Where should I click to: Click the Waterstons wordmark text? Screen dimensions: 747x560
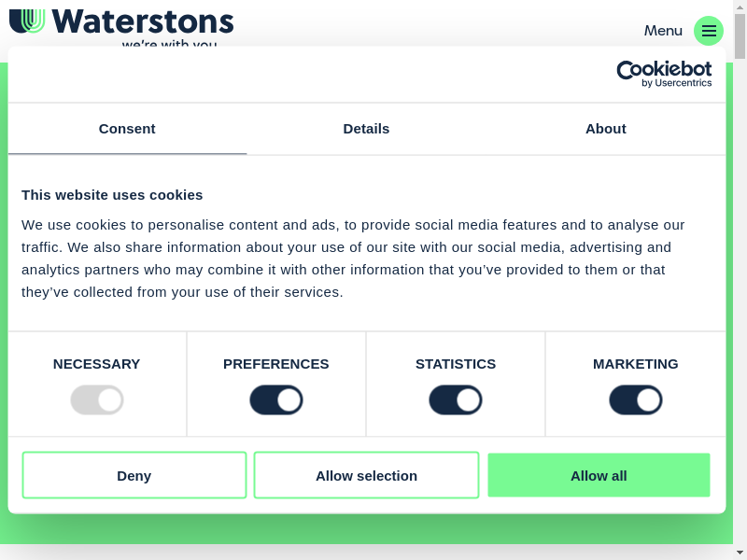coord(143,21)
